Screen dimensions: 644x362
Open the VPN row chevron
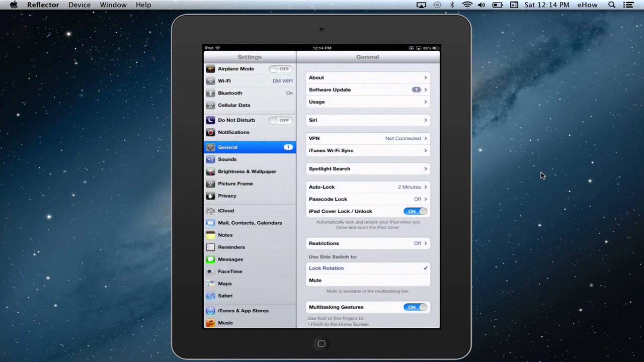tap(426, 138)
